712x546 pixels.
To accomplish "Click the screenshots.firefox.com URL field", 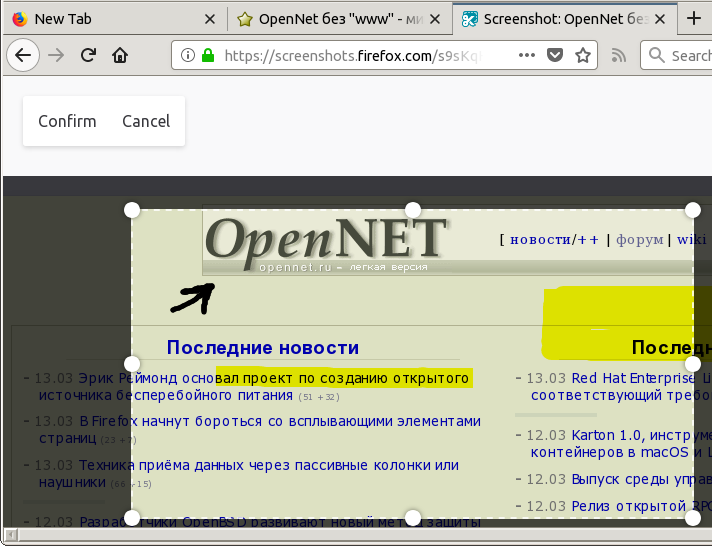I will [x=350, y=56].
